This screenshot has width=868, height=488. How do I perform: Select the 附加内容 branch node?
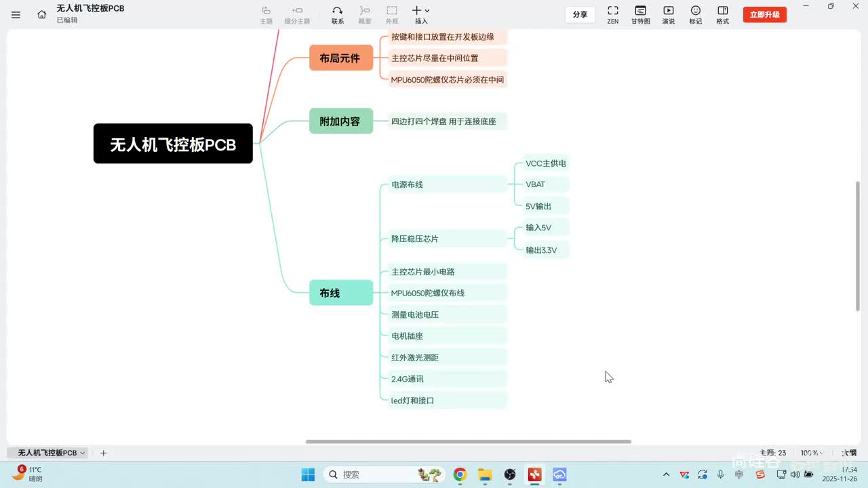[341, 121]
